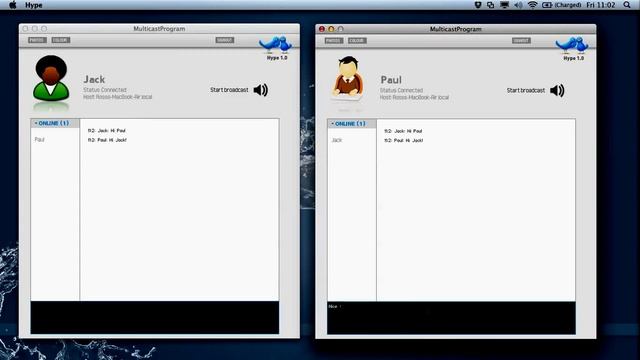Click the Photo button in Paul's toolbar
Screen dimensions: 640x360
334,40
